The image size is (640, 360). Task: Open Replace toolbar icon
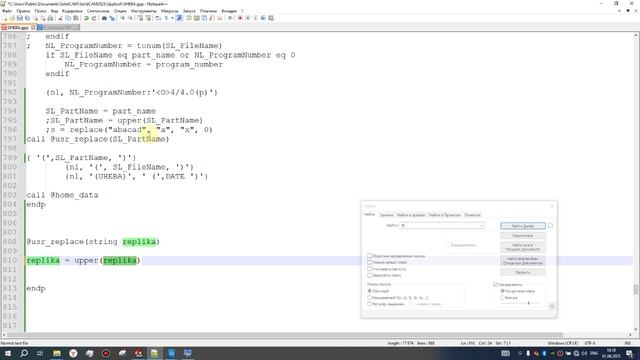click(112, 18)
